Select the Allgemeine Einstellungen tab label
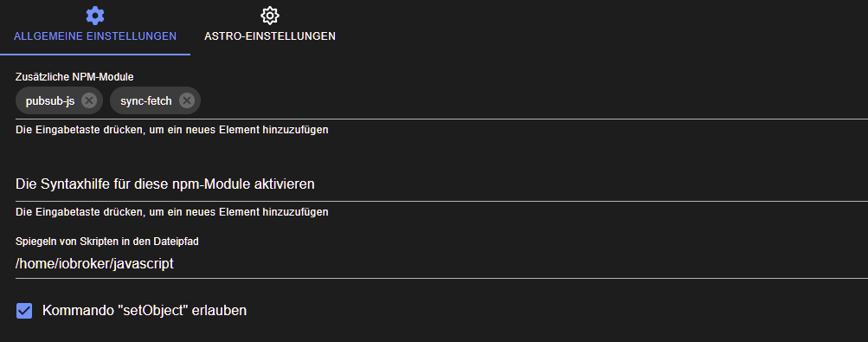The image size is (868, 342). (x=95, y=36)
